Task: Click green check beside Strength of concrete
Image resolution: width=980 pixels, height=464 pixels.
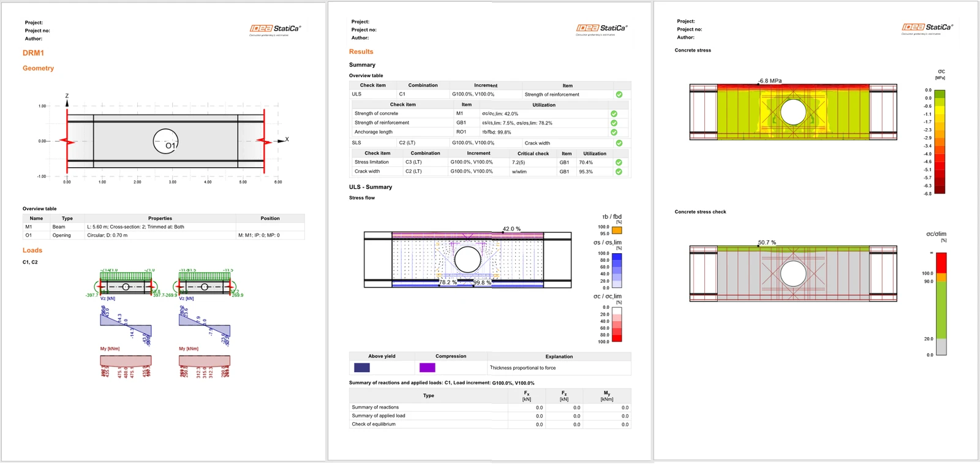Action: point(614,113)
